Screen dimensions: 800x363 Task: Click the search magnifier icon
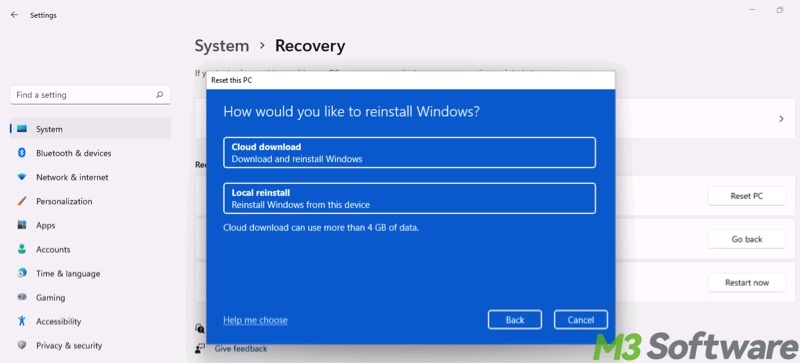click(x=160, y=95)
